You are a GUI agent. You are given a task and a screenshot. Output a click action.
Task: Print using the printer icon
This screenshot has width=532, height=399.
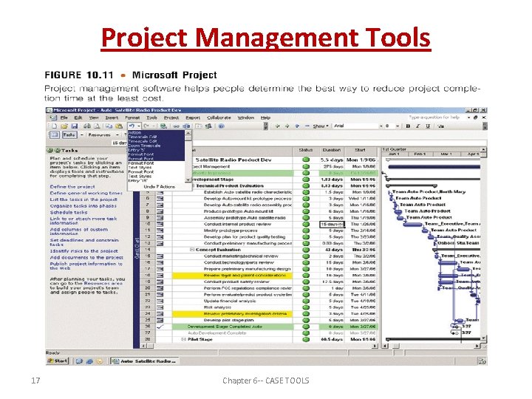click(87, 126)
